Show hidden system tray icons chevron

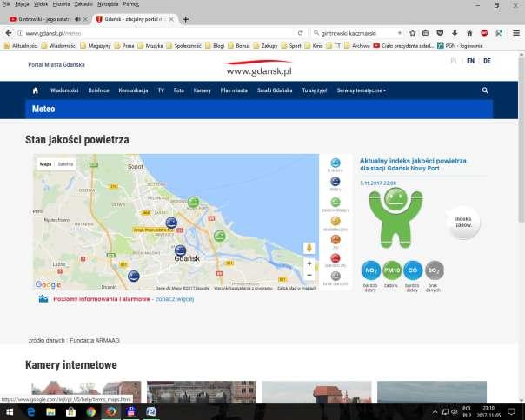[x=435, y=412]
